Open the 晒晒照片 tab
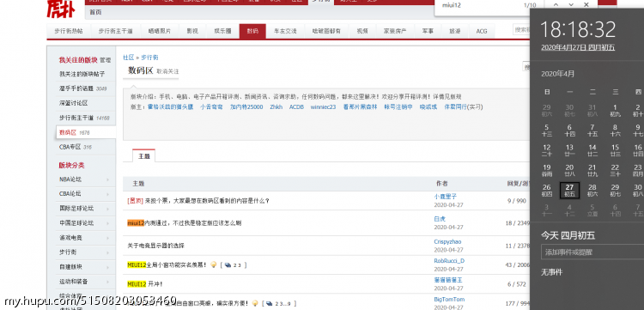Viewport: 644px width, 310px height. pyautogui.click(x=160, y=31)
